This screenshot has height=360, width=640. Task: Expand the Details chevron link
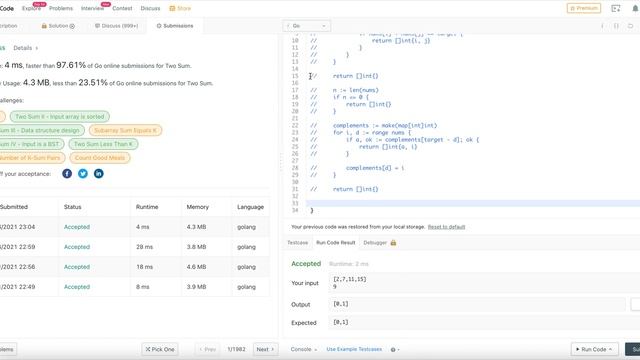tap(25, 48)
